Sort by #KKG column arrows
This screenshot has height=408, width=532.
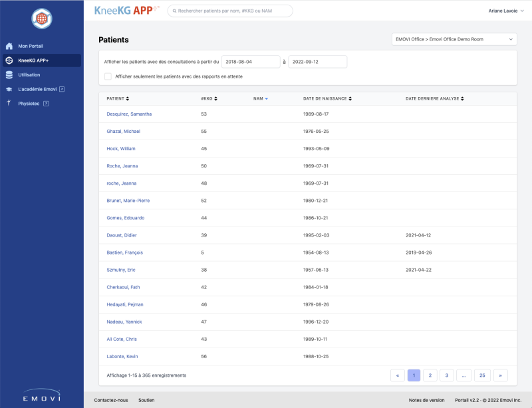tap(215, 99)
